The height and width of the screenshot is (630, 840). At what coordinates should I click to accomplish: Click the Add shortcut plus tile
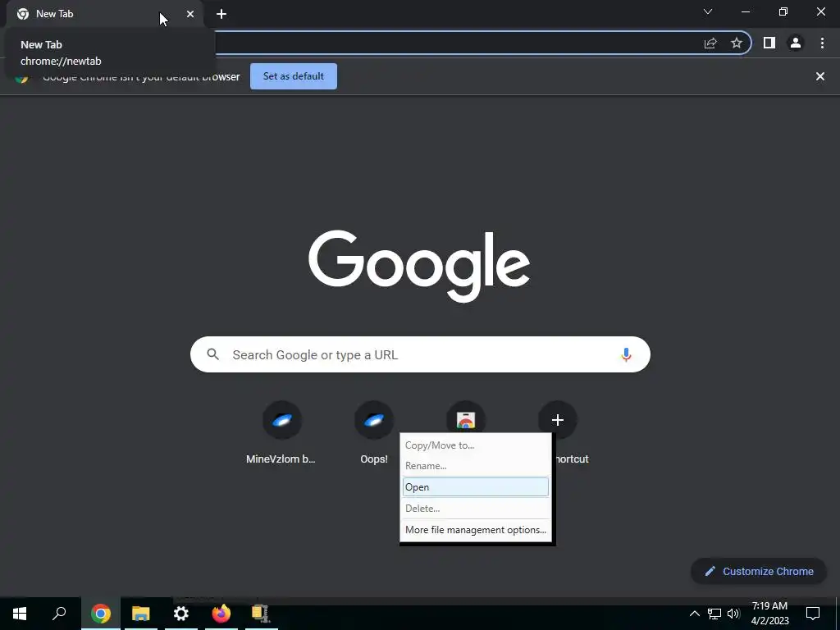(558, 420)
